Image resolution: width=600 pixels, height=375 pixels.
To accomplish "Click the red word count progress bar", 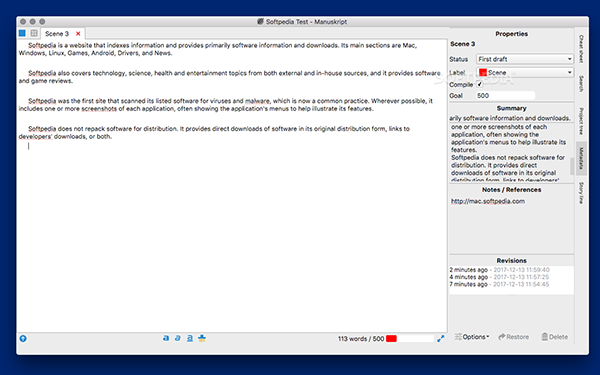I will 410,339.
